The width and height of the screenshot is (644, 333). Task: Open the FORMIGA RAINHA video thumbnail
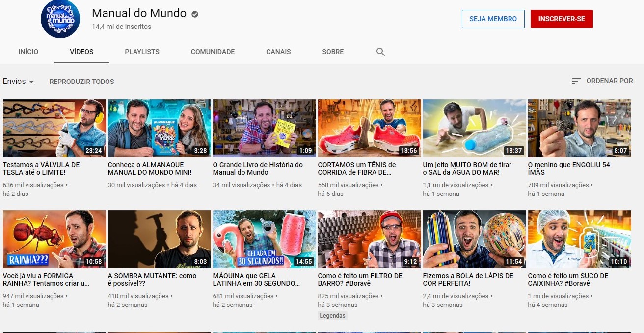coord(54,239)
